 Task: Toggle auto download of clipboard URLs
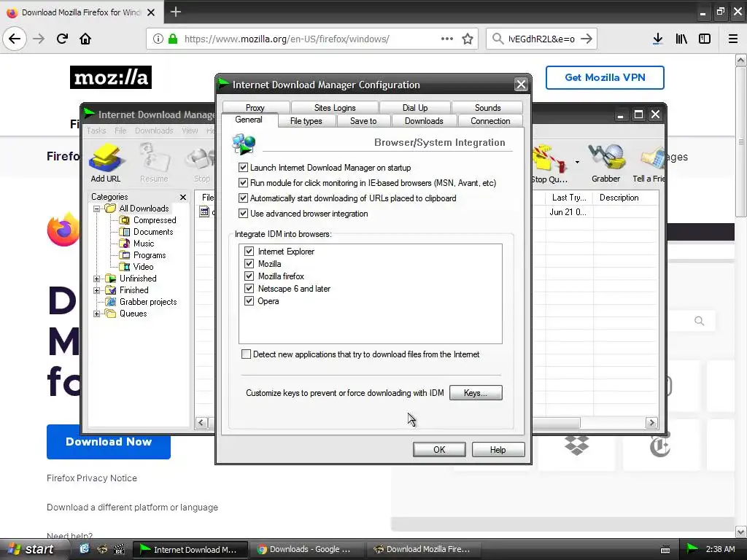(243, 198)
